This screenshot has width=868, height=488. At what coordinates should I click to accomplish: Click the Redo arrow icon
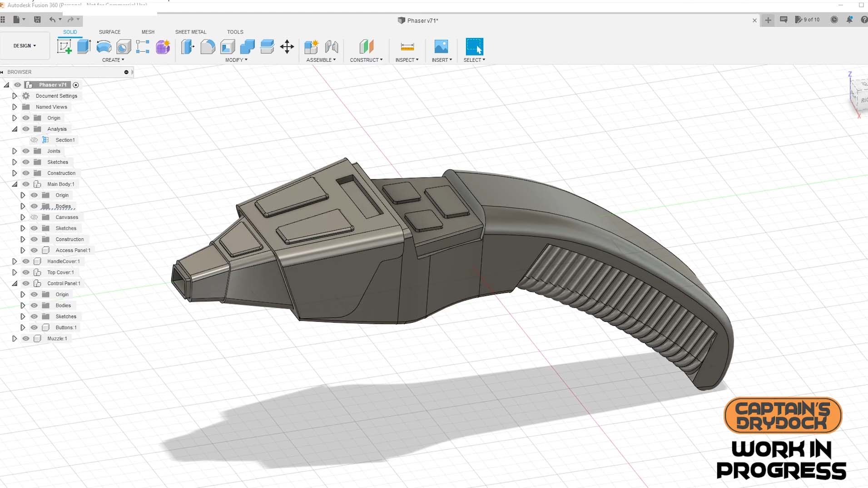[x=70, y=20]
